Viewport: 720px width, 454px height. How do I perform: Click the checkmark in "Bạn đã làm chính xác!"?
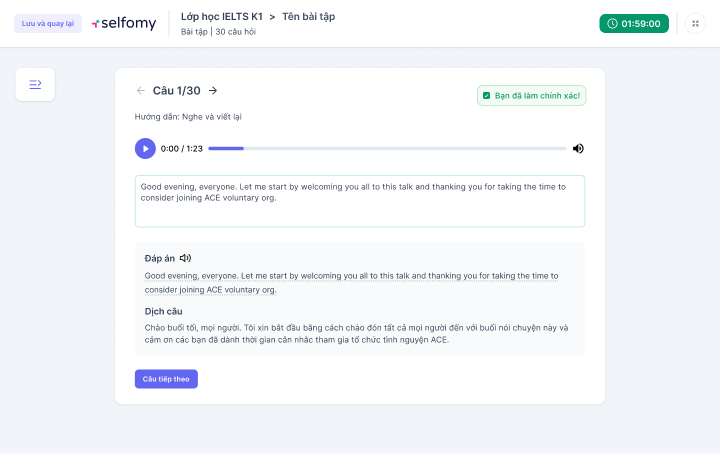pyautogui.click(x=487, y=96)
